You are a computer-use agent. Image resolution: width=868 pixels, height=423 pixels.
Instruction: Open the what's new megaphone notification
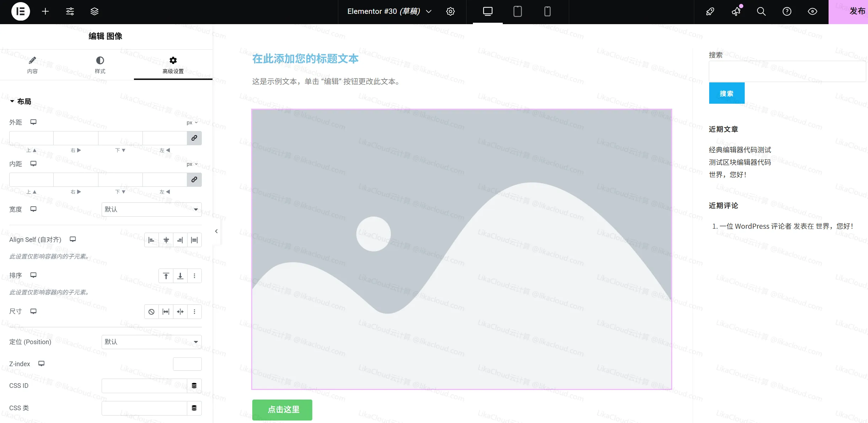pyautogui.click(x=736, y=12)
